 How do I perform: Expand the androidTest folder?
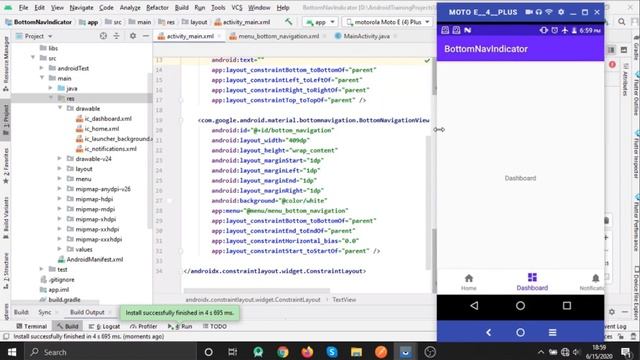tap(42, 68)
